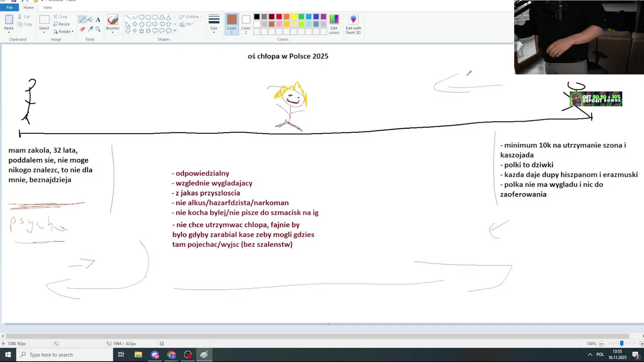Click the Crop button
The image size is (644, 362).
60,17
